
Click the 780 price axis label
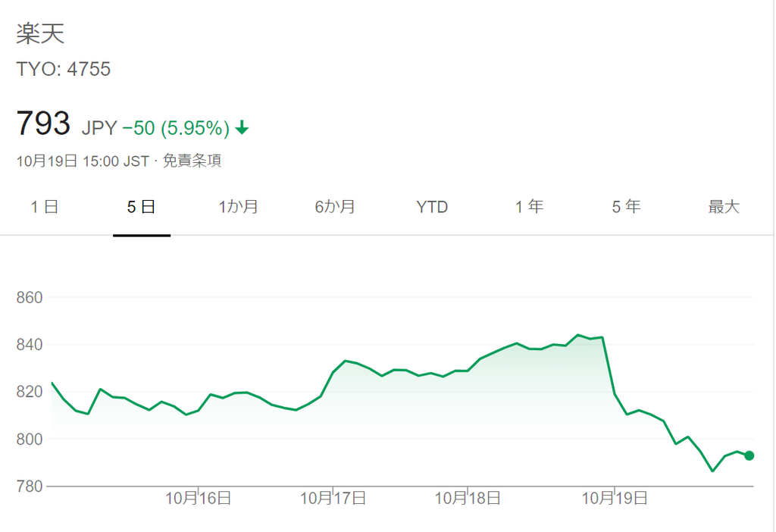30,486
